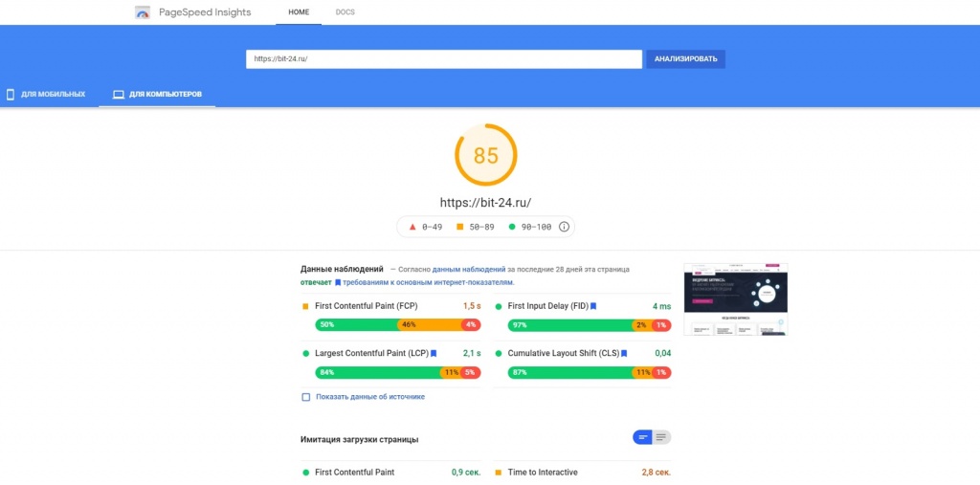The height and width of the screenshot is (485, 980).
Task: Click the circular score gauge showing 85
Action: 485,155
